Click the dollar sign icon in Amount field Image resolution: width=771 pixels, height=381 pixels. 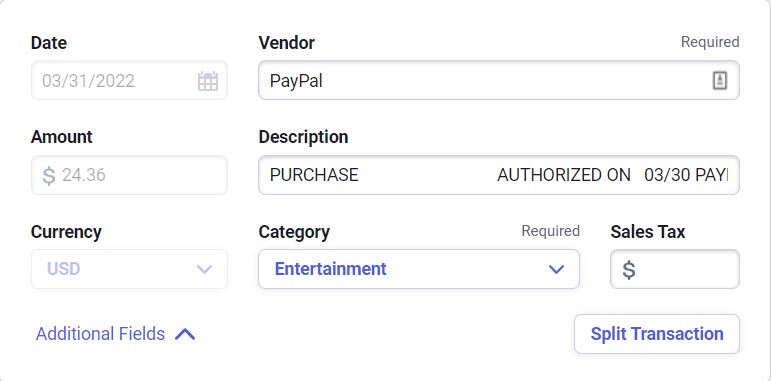point(49,176)
